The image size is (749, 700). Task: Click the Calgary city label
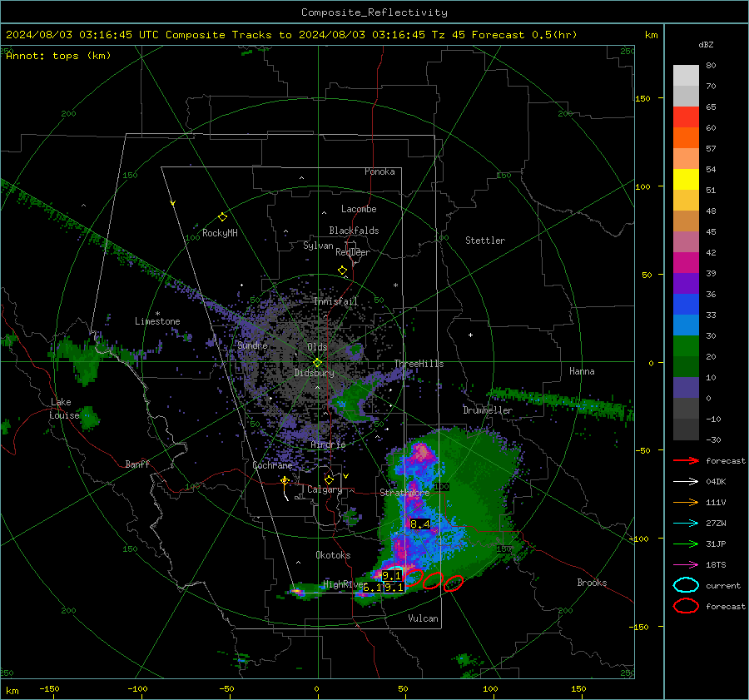click(325, 489)
